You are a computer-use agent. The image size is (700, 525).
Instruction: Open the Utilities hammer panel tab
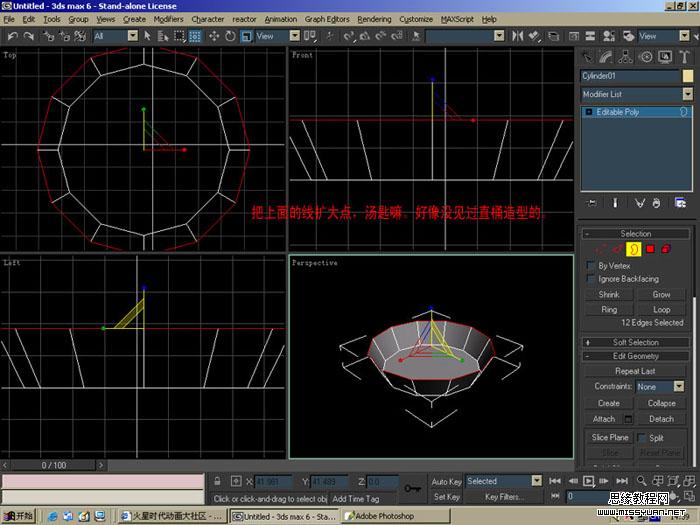[684, 57]
